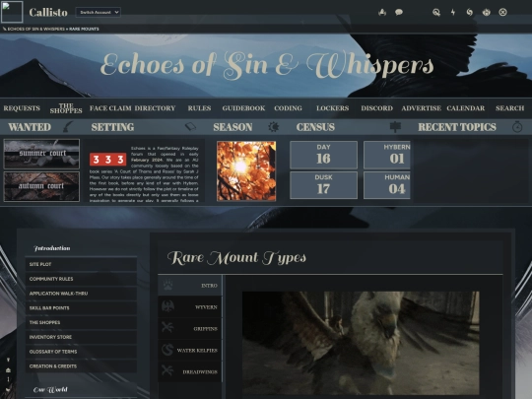Viewport: 532px width, 399px height.
Task: Click the autumn leaves season image
Action: (246, 171)
